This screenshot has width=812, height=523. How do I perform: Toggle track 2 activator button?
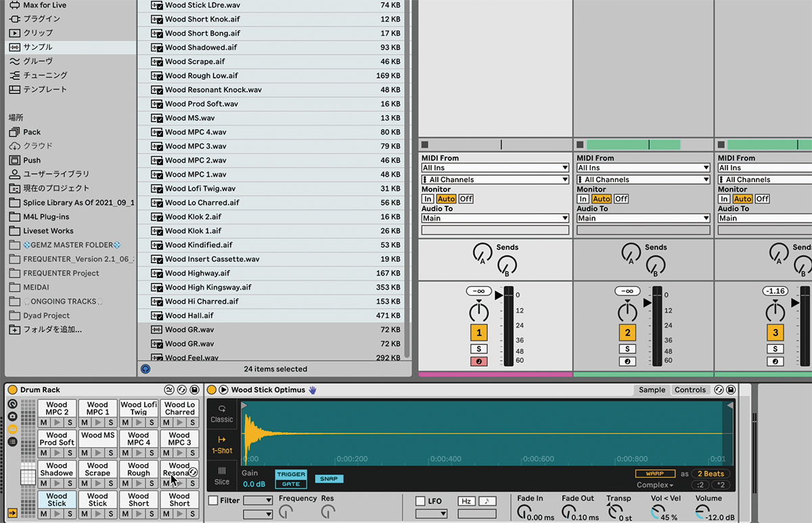click(x=627, y=333)
